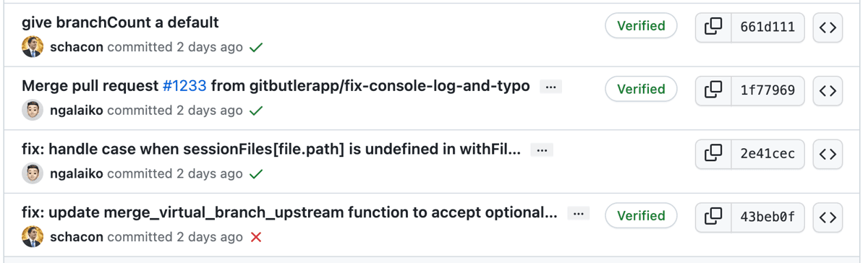Browse repository at commit 661d111
The height and width of the screenshot is (263, 868).
[x=828, y=27]
